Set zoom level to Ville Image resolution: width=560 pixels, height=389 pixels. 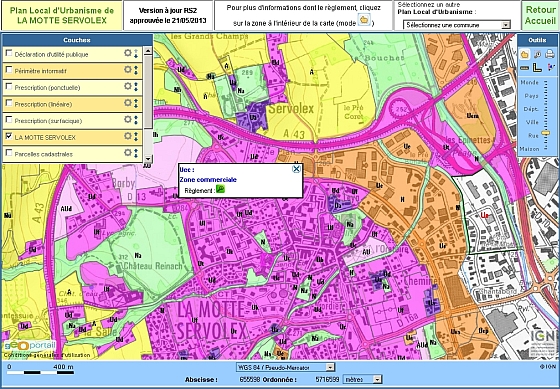click(x=532, y=122)
